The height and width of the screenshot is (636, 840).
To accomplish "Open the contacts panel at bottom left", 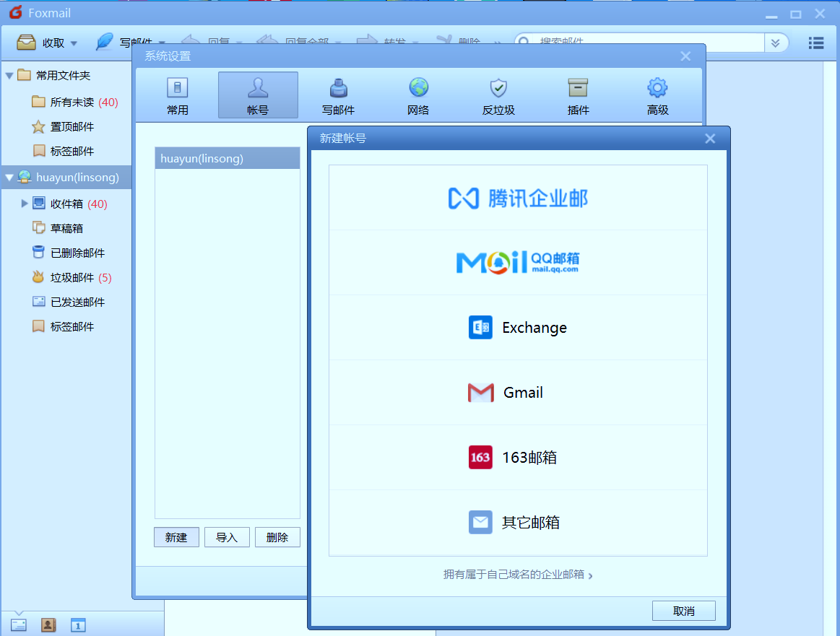I will tap(48, 624).
